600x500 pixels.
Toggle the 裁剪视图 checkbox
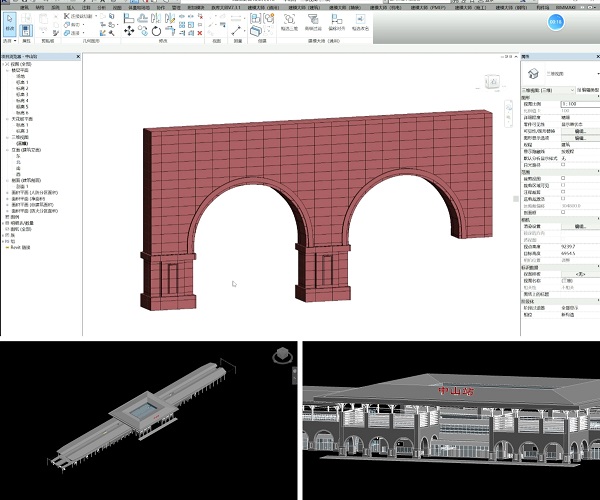[x=563, y=178]
